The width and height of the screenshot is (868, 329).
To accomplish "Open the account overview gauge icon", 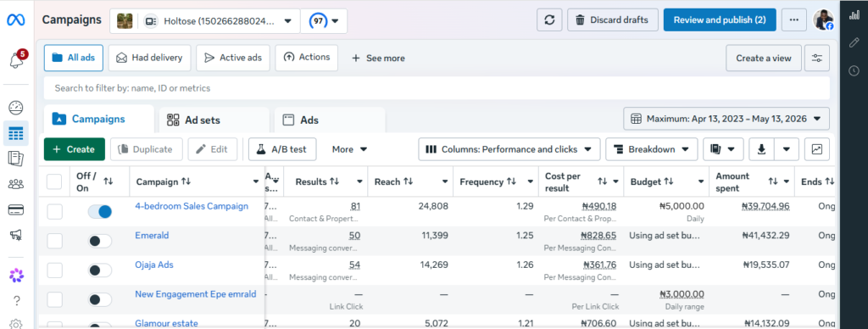I will [17, 107].
